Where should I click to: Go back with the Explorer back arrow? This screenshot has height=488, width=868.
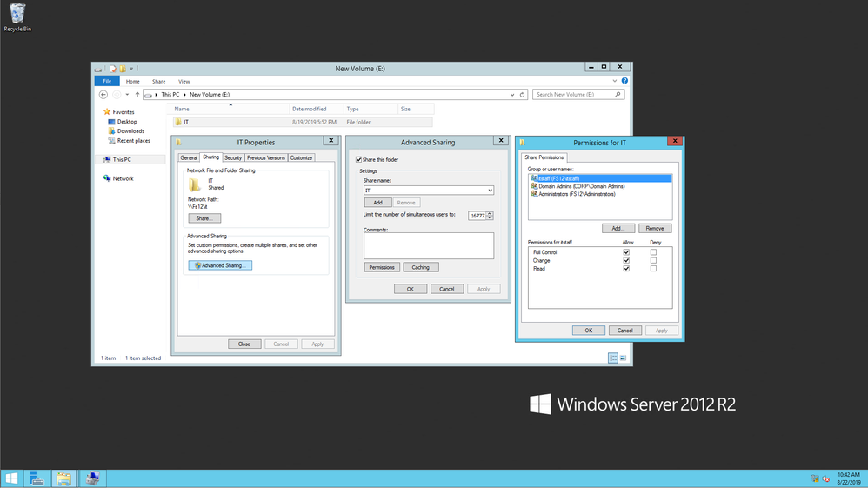coord(103,95)
